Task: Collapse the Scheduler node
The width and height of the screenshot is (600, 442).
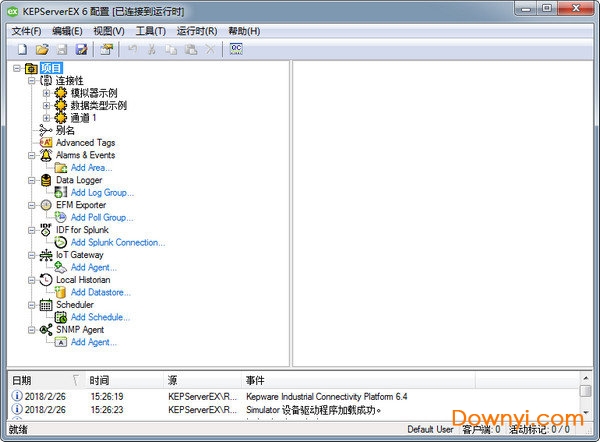Action: click(32, 305)
